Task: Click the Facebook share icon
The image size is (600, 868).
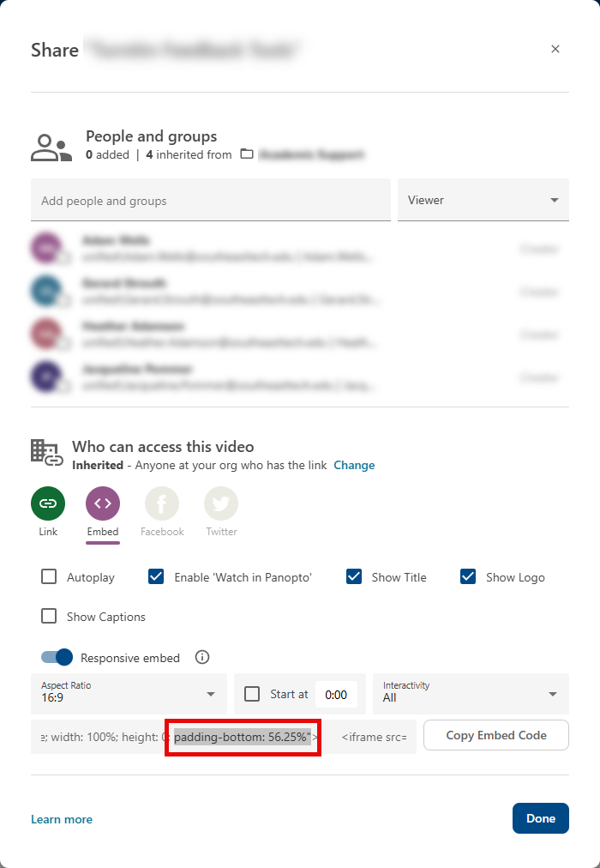Action: pos(162,503)
